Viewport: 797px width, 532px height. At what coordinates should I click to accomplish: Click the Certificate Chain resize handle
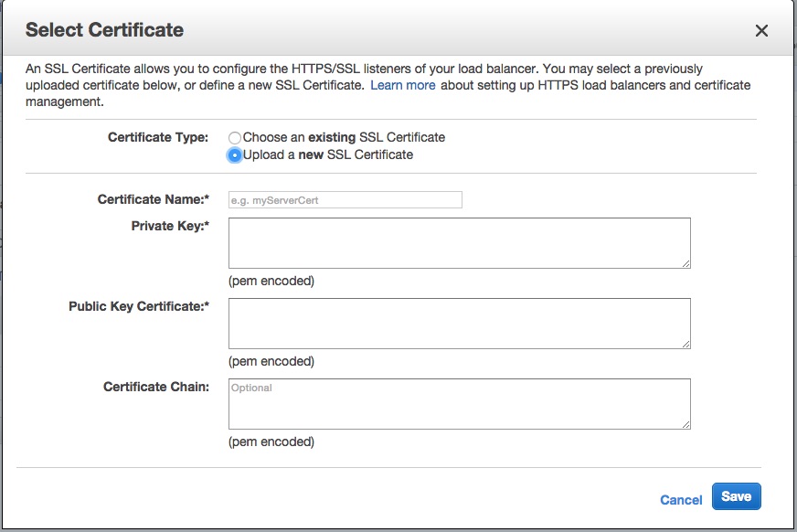point(685,424)
